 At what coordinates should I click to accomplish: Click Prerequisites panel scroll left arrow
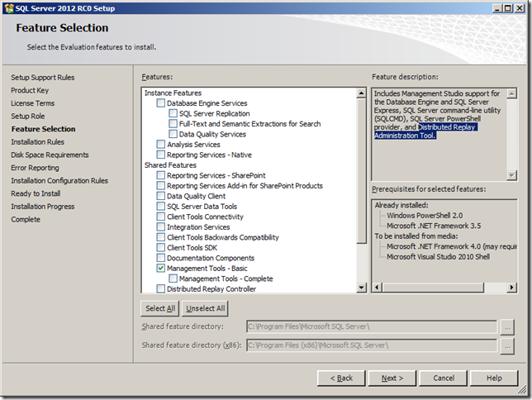click(x=377, y=288)
